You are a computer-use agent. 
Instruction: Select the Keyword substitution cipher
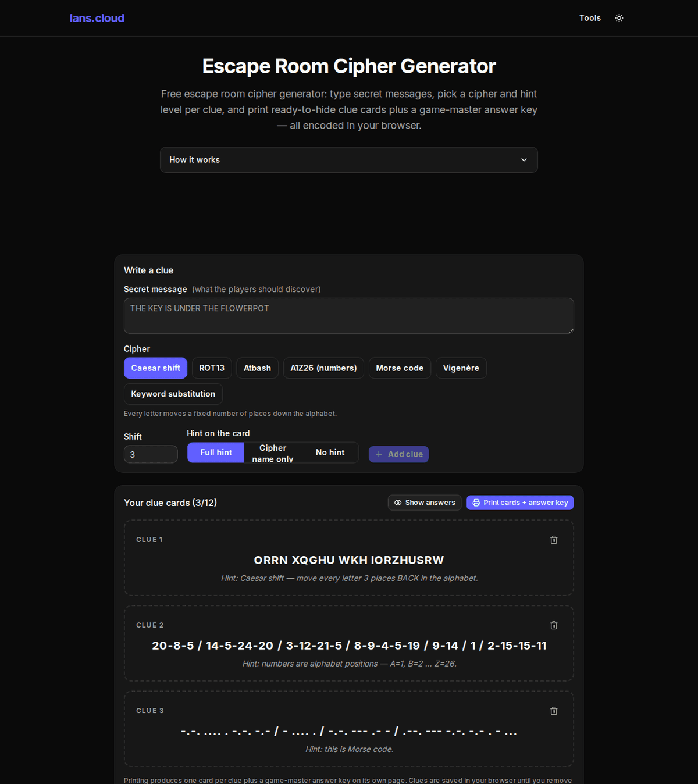pos(173,394)
